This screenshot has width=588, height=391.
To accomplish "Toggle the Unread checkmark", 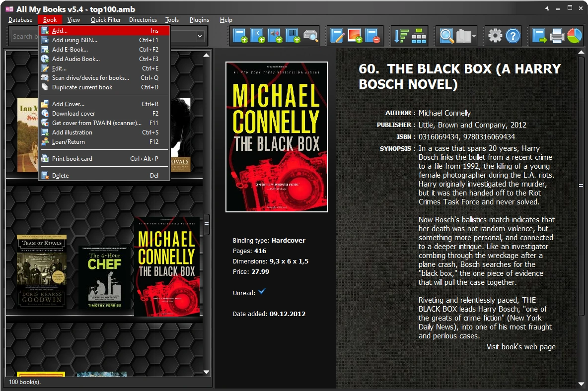I will (x=262, y=291).
